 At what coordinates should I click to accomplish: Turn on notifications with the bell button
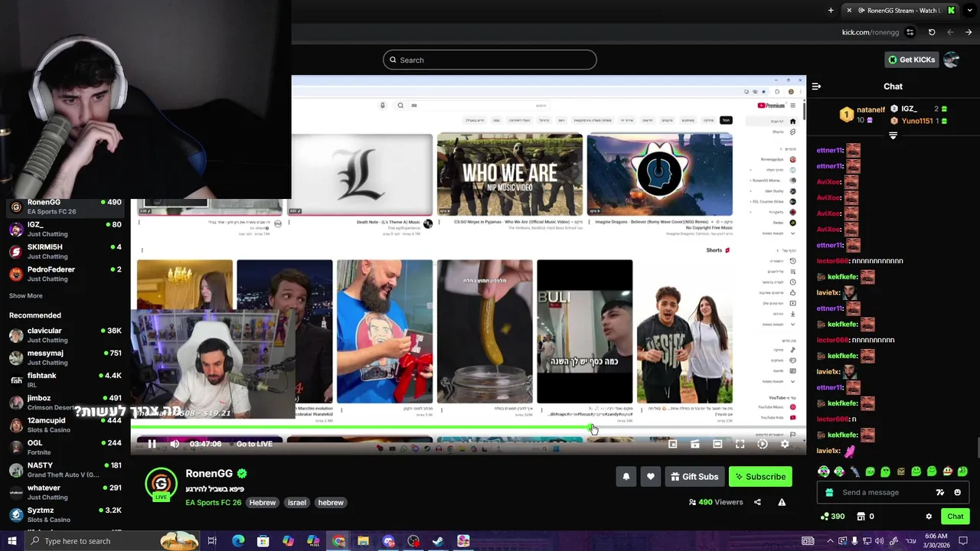626,477
